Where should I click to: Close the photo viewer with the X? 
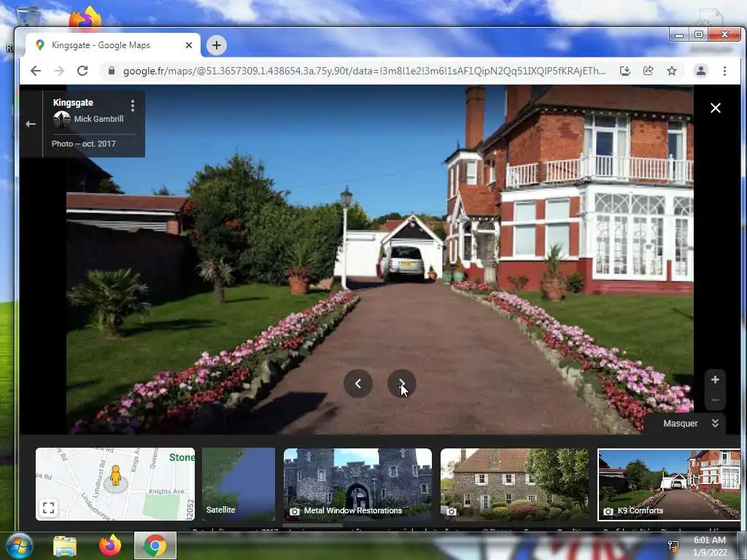716,108
